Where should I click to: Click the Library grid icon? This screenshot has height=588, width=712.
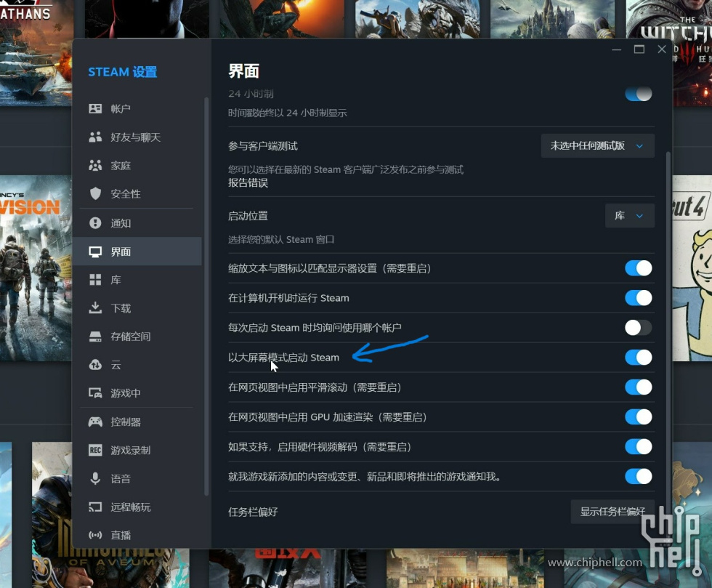point(95,280)
